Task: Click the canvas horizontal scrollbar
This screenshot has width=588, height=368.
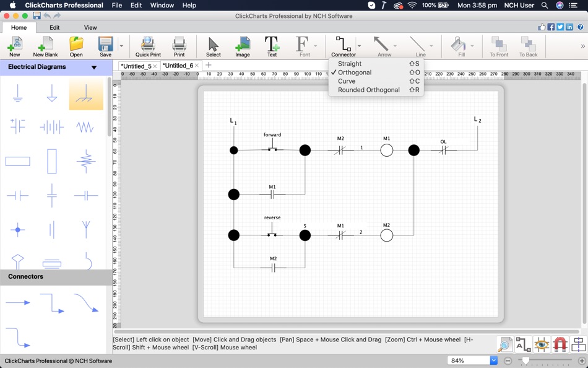Action: click(347, 331)
